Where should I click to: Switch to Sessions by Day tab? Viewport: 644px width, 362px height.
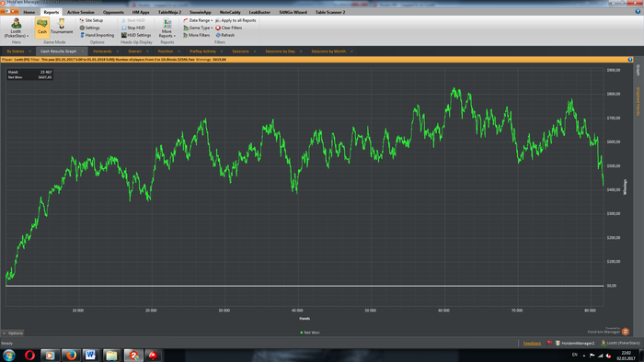[280, 51]
